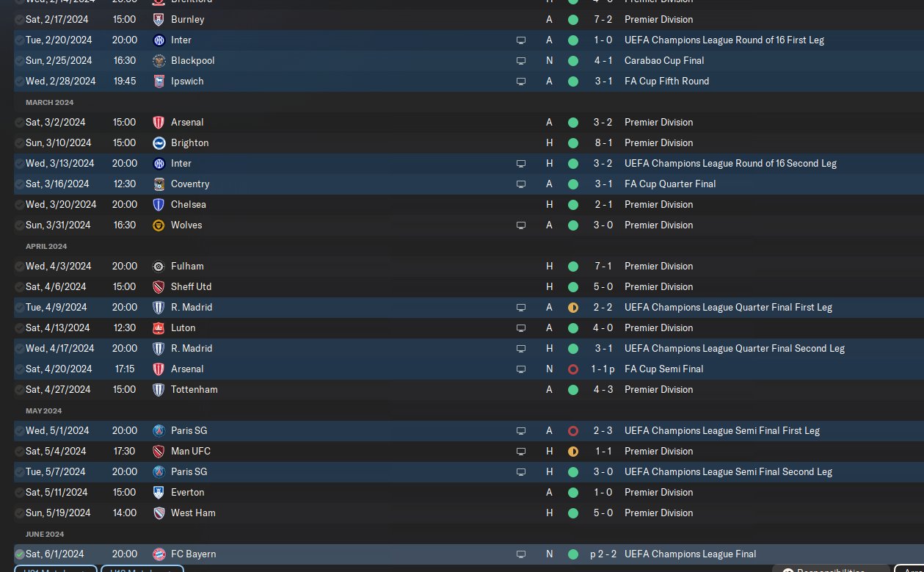Click the Luton club badge
This screenshot has width=924, height=572.
[159, 327]
